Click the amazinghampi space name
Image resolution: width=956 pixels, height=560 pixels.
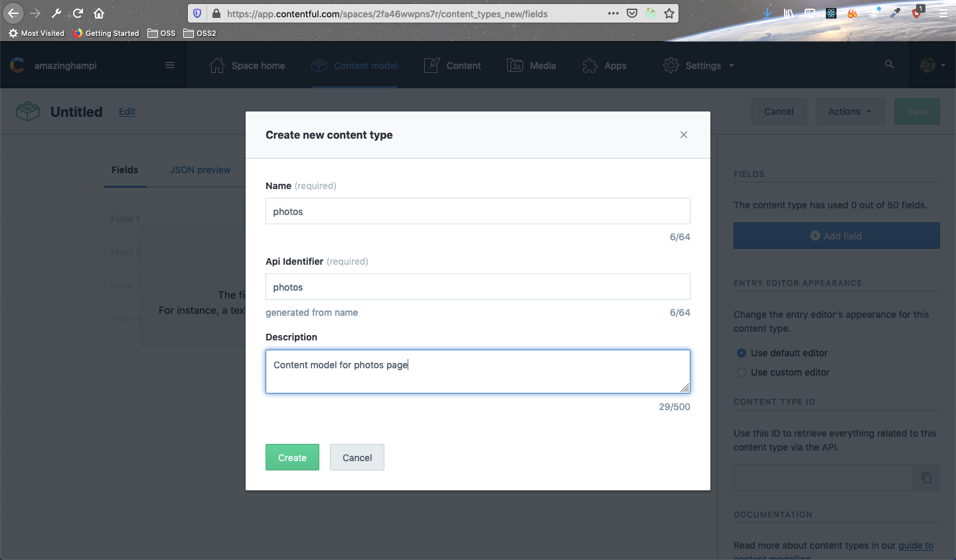point(66,65)
